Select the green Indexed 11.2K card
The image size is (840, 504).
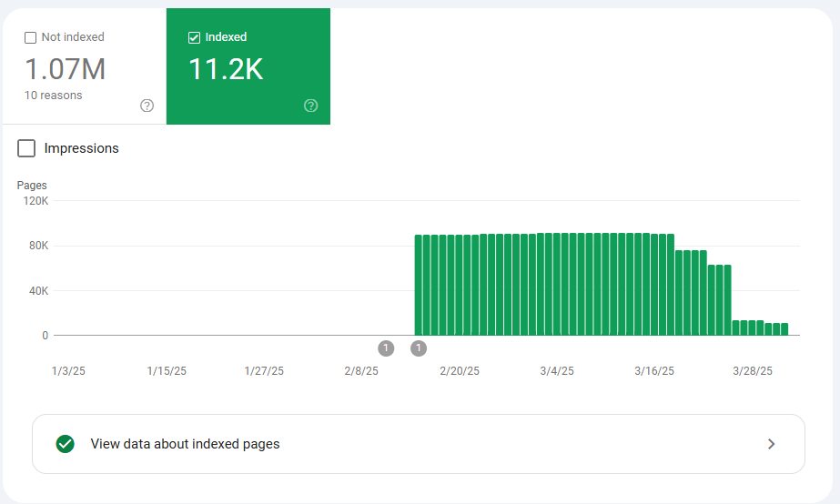click(248, 66)
